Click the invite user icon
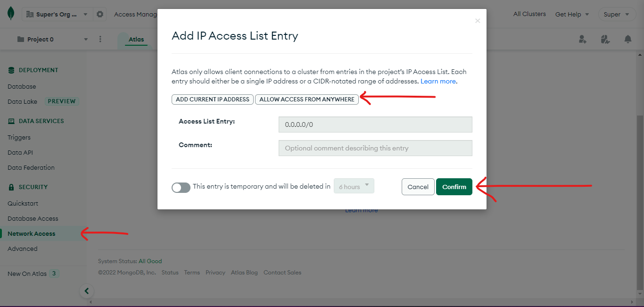 [x=583, y=39]
